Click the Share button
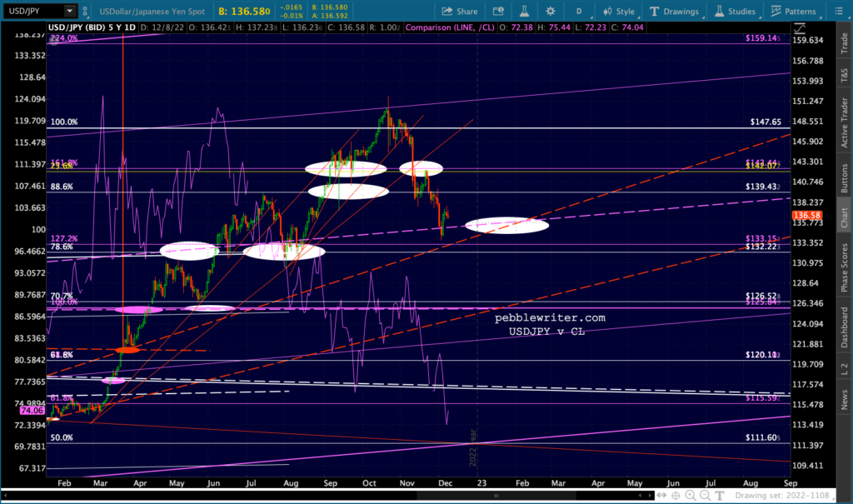 [x=460, y=11]
